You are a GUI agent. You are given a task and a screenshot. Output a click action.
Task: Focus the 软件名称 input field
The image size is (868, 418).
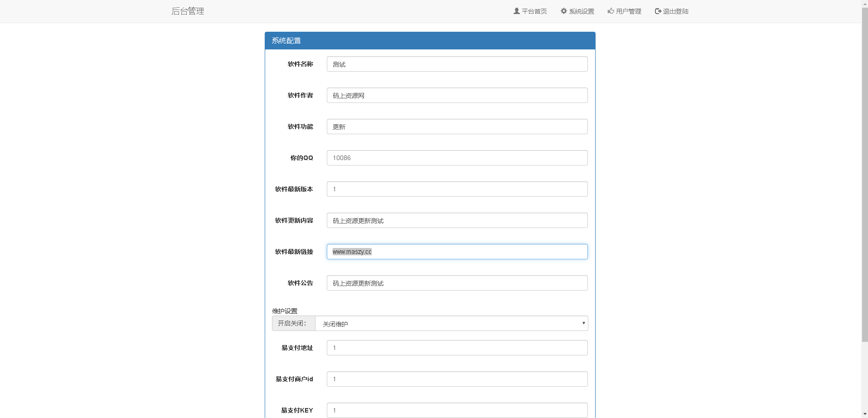pos(457,64)
